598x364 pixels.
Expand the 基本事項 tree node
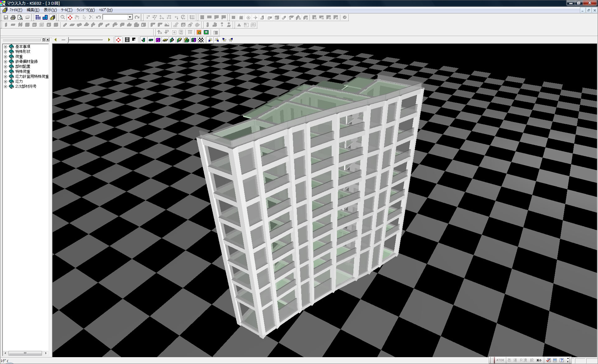click(x=5, y=47)
